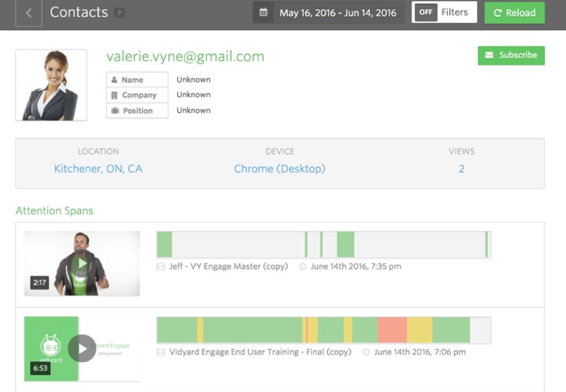Image resolution: width=566 pixels, height=392 pixels.
Task: Click the valerie.vyne@gmail.com email heading
Action: click(185, 56)
